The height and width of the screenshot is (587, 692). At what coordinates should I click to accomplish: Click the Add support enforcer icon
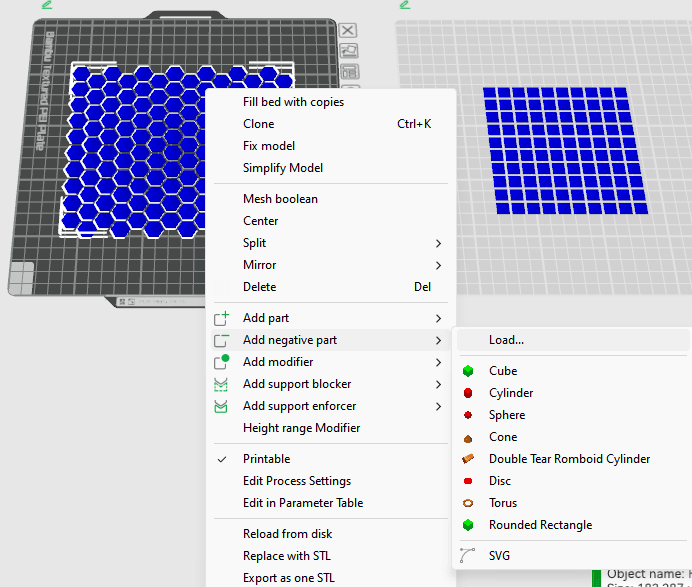click(x=221, y=406)
